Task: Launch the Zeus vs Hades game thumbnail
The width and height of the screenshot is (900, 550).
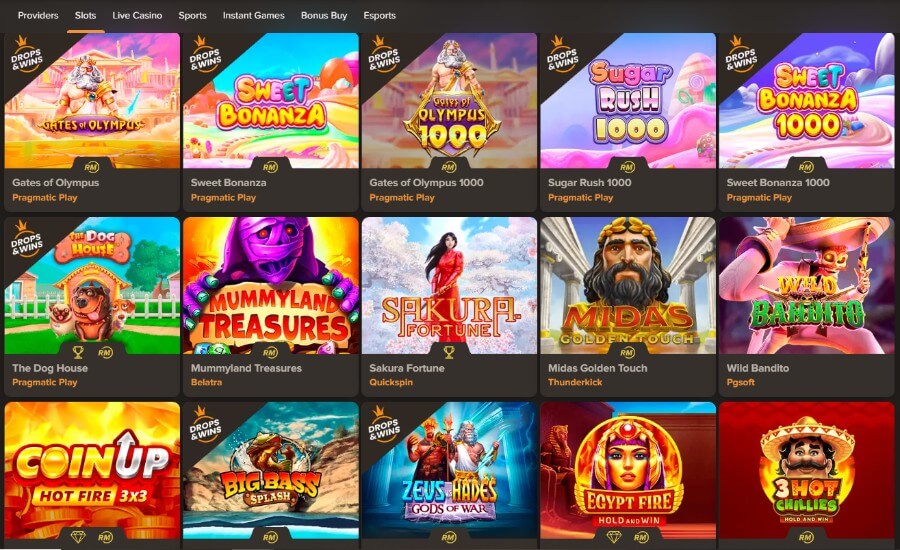Action: (449, 471)
